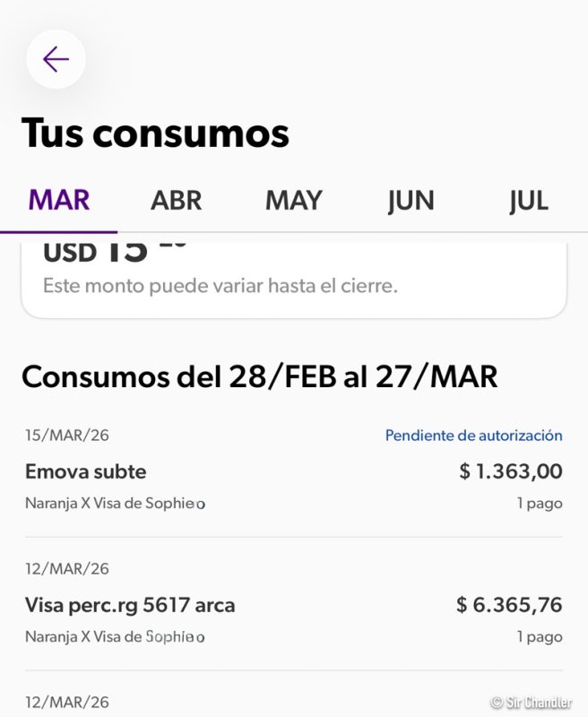Open the Visa perc.rg 5617 arca transaction
This screenshot has height=717, width=588.
click(x=130, y=605)
